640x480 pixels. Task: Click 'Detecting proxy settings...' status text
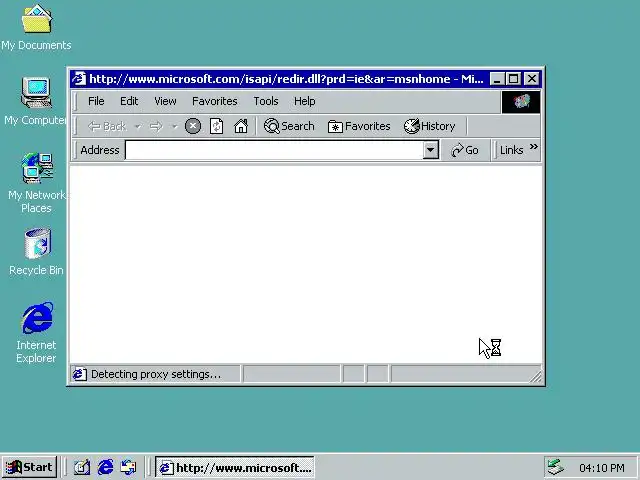pyautogui.click(x=156, y=374)
